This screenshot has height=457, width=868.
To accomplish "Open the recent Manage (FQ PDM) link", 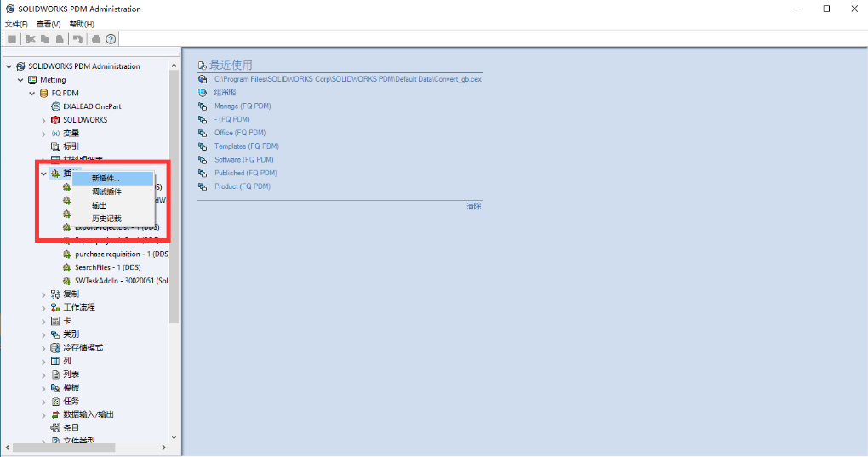I will pyautogui.click(x=243, y=106).
